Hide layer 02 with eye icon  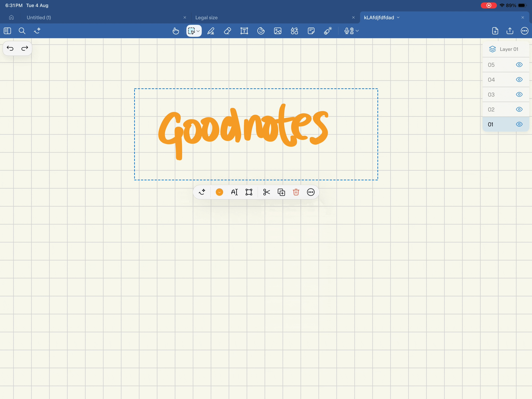[x=519, y=109]
